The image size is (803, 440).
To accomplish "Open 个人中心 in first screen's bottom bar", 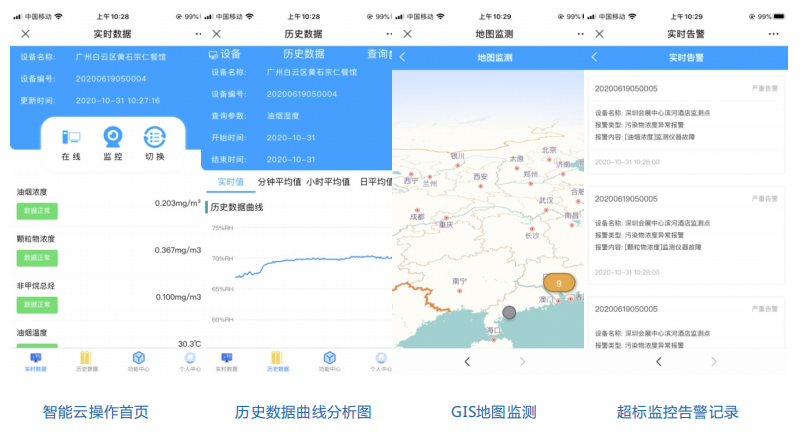I will pyautogui.click(x=189, y=361).
